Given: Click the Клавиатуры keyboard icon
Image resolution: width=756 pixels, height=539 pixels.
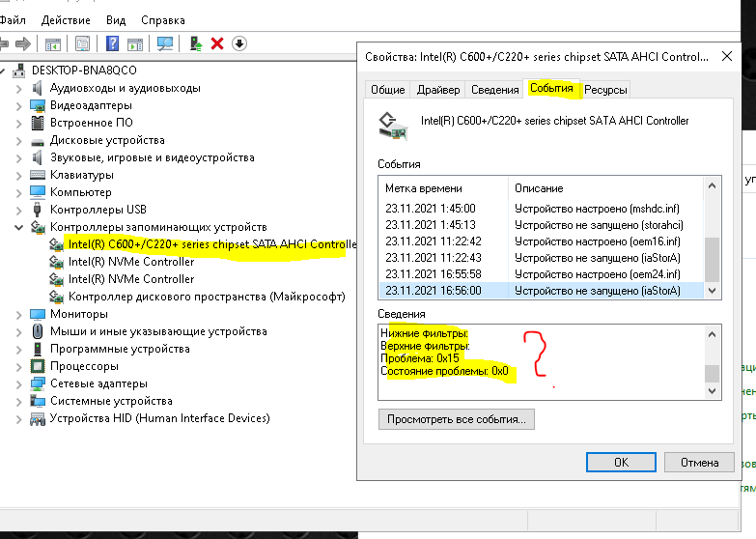Looking at the screenshot, I should coord(37,175).
